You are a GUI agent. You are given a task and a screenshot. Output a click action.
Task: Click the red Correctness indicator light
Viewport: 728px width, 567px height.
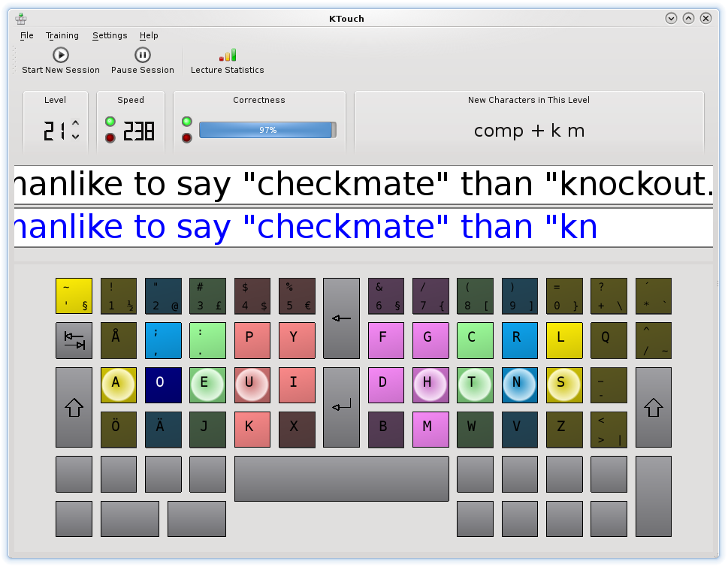coord(186,137)
